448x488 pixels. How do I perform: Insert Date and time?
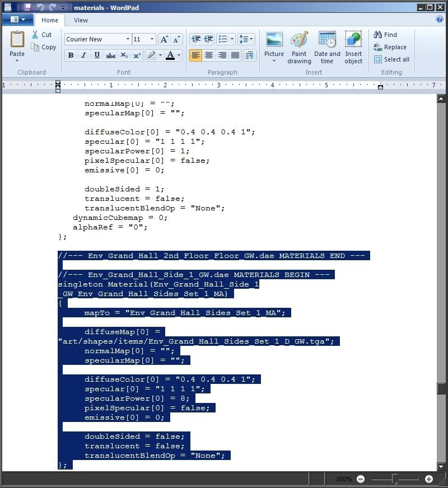pos(327,48)
